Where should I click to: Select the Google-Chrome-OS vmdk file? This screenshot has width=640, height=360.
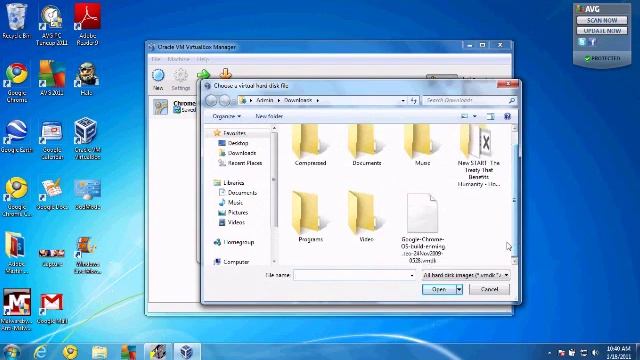coord(422,229)
